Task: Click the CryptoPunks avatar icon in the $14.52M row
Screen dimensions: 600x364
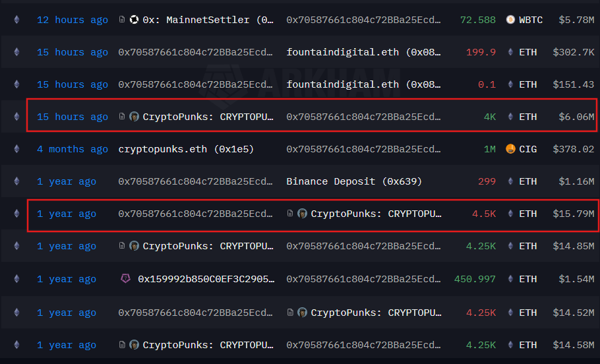Action: [302, 313]
